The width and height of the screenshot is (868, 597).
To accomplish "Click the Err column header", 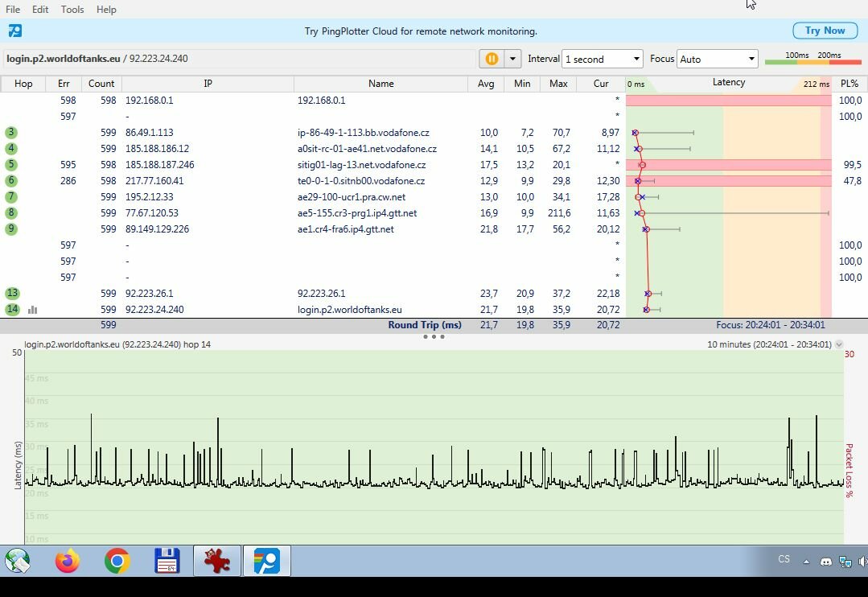I will pyautogui.click(x=64, y=84).
